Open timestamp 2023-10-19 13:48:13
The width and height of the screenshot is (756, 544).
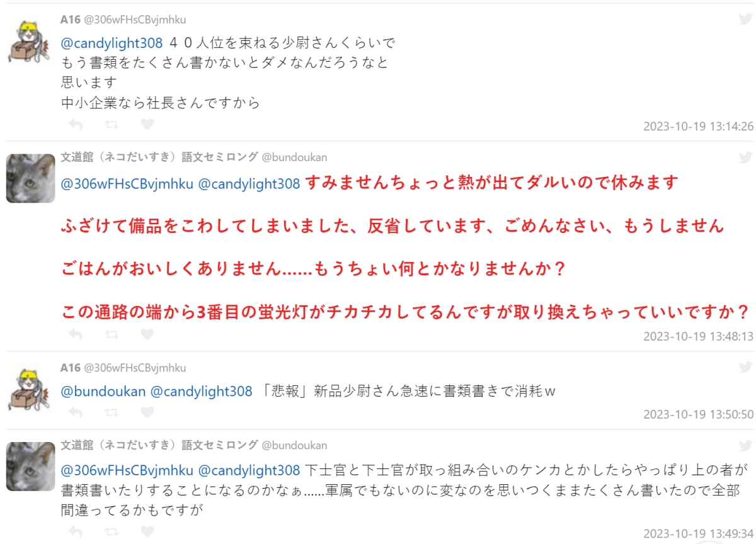point(698,336)
